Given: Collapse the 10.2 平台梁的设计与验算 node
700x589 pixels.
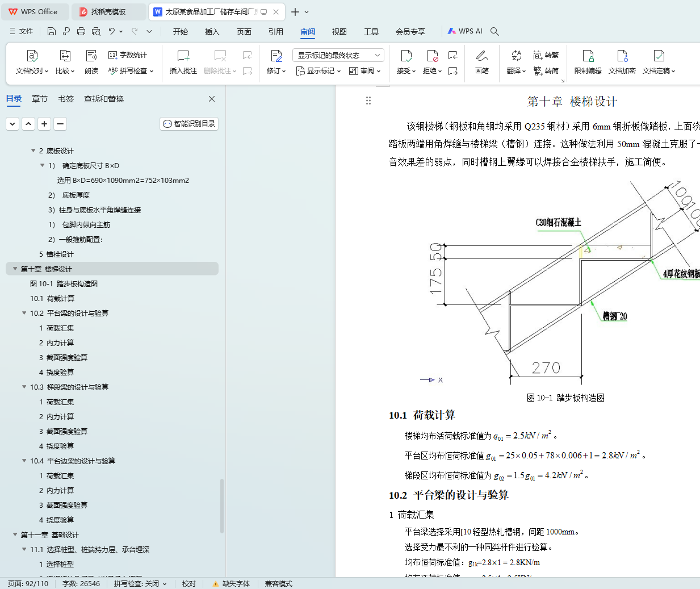Looking at the screenshot, I should point(24,313).
